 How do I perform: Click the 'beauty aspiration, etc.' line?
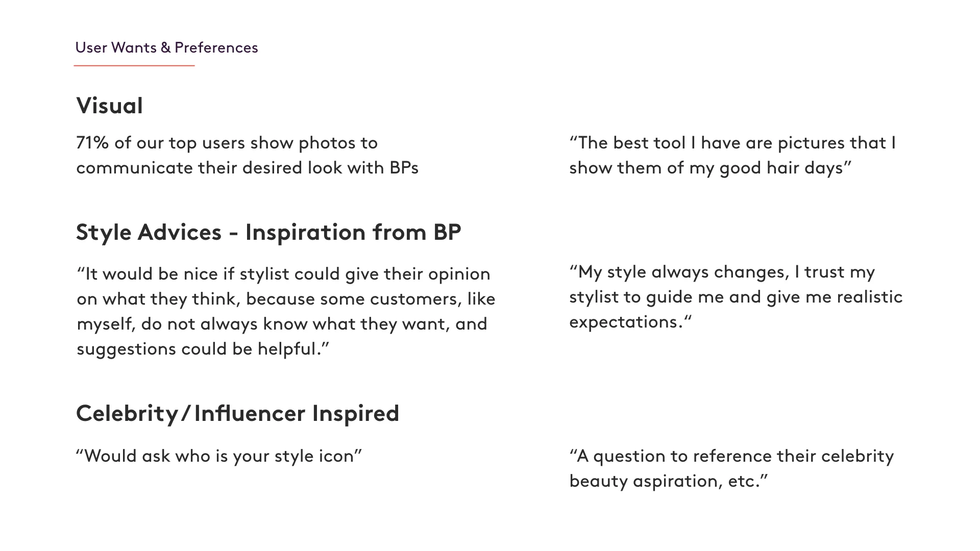tap(669, 481)
